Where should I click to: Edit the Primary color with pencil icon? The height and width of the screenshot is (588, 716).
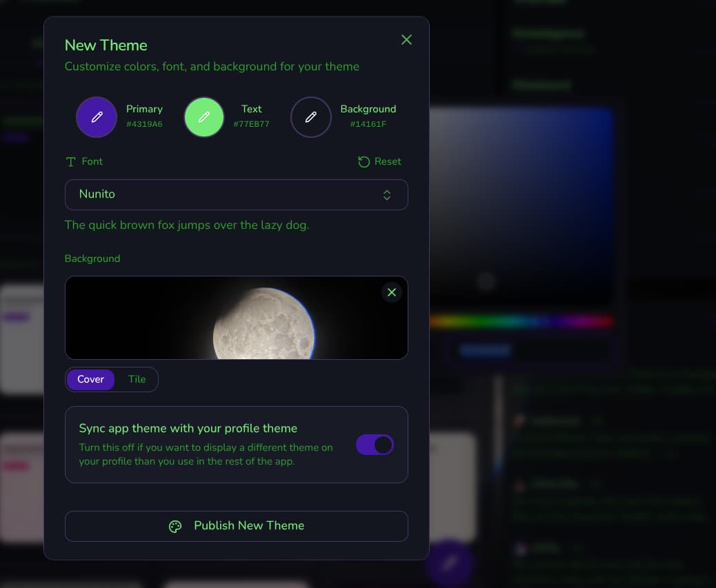click(x=97, y=117)
